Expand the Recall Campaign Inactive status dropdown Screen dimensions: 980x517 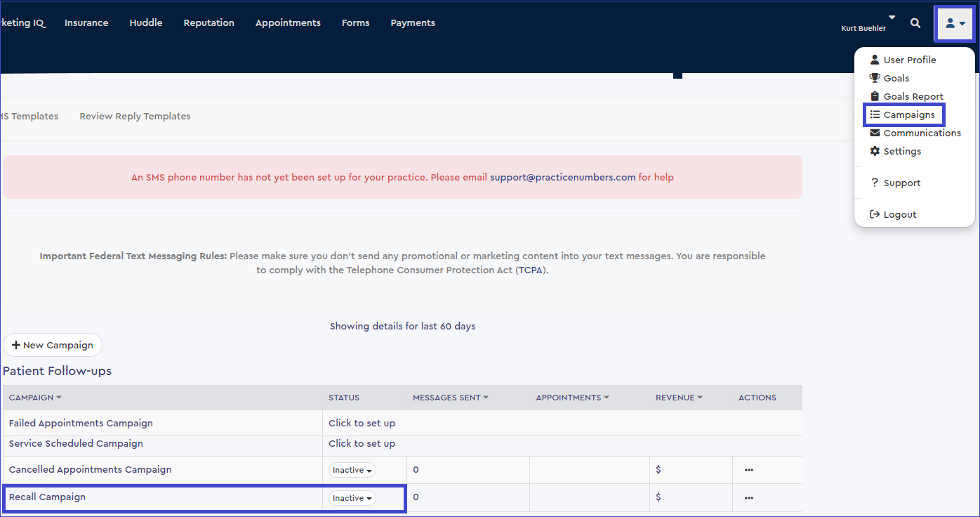click(352, 498)
